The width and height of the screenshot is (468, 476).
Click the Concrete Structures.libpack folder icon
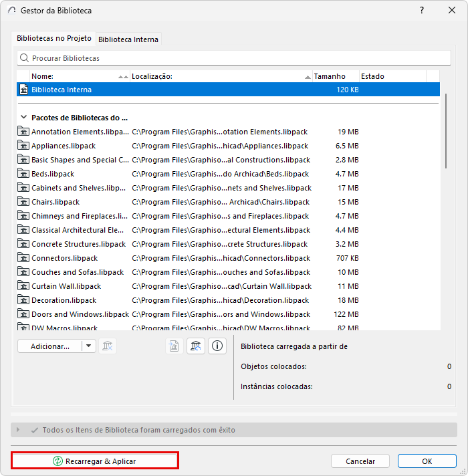pos(23,244)
